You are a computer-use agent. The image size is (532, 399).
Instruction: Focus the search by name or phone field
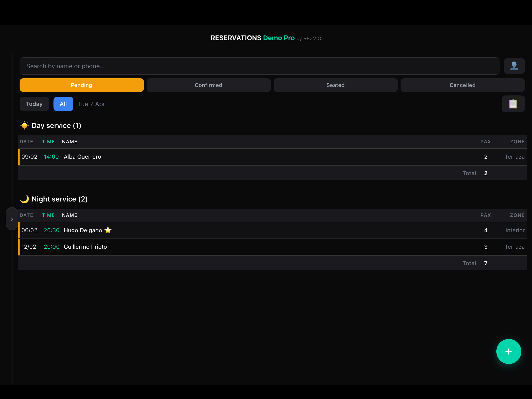tap(259, 66)
